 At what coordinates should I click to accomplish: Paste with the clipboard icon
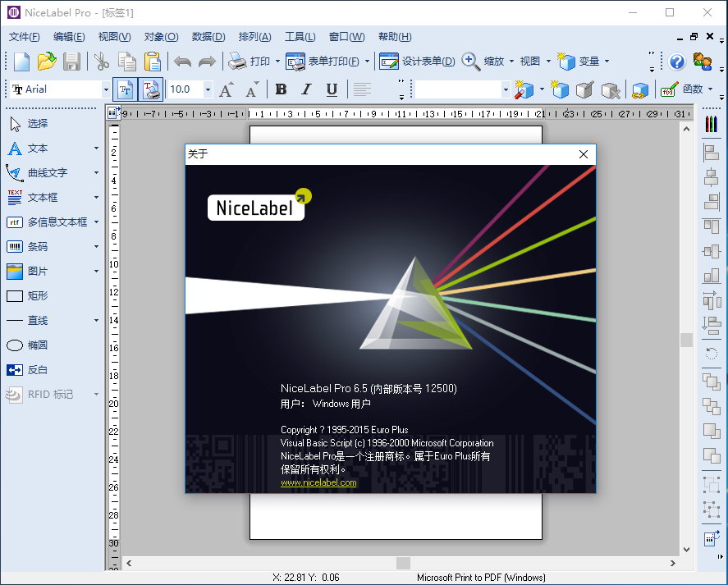(x=153, y=62)
